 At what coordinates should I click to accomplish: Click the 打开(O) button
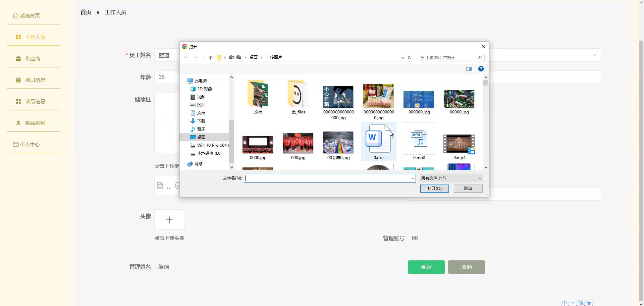click(434, 189)
